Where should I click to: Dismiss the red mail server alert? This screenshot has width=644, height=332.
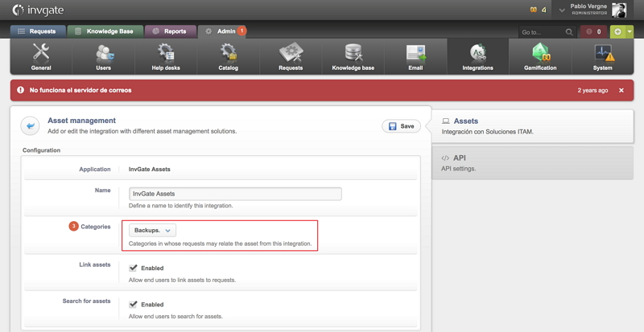pos(621,90)
